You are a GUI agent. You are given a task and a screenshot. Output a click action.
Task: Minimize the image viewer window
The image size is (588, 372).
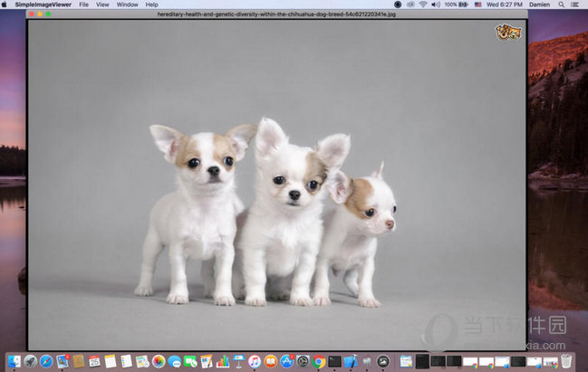[40, 14]
